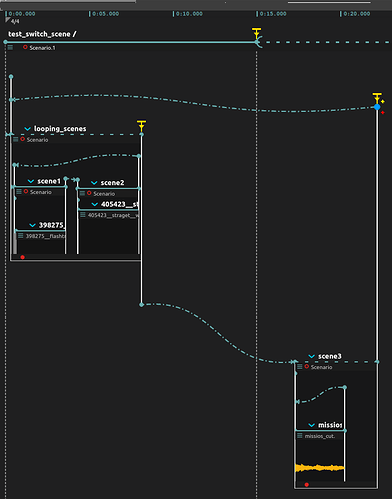This screenshot has width=392, height=499.
Task: Toggle the red circle next to looping_scenes Scenario
Action: (23, 139)
